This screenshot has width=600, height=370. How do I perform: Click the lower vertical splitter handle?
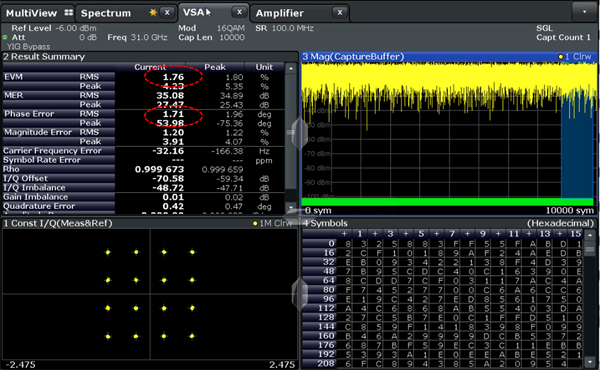click(300, 293)
